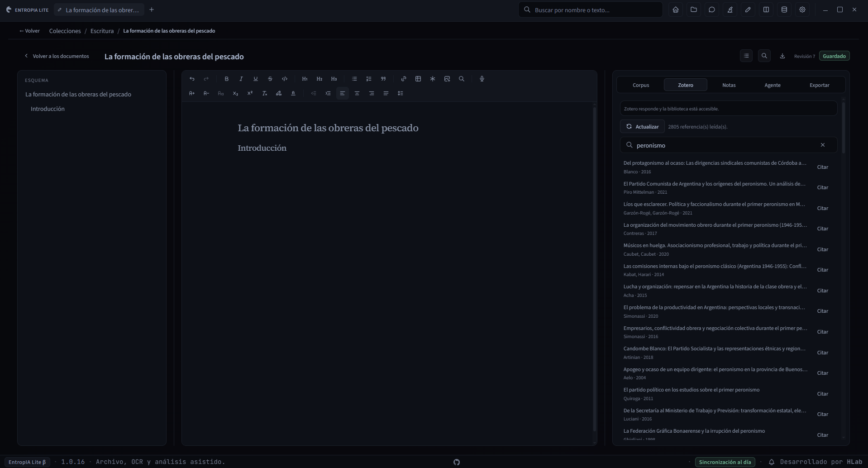Viewport: 868px width, 468px height.
Task: Insert a numbered list
Action: tap(369, 79)
